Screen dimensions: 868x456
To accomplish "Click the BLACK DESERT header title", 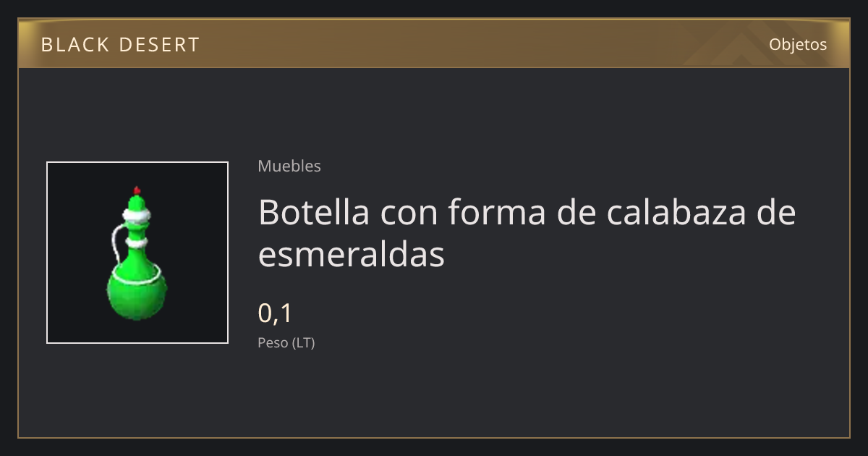I will pos(120,45).
